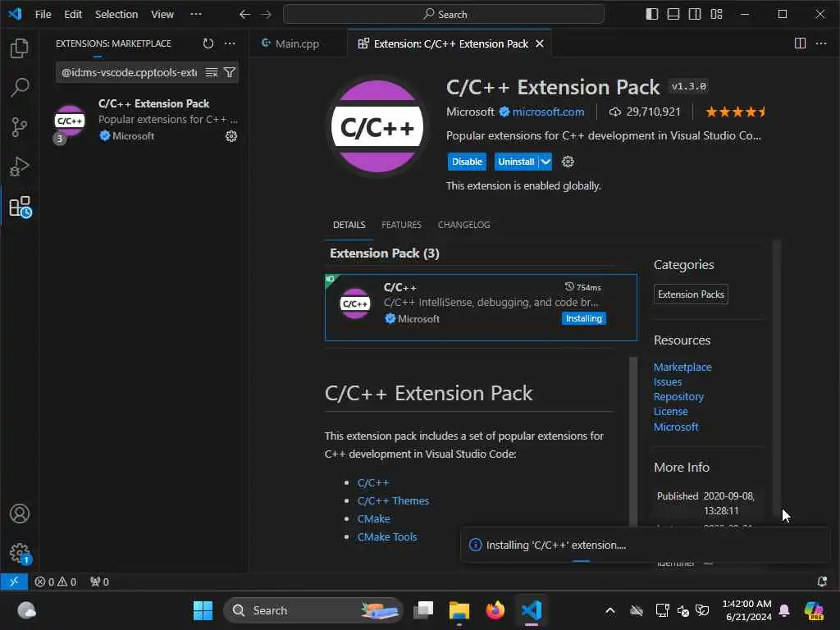
Task: Open the CMake link in readme
Action: point(373,518)
